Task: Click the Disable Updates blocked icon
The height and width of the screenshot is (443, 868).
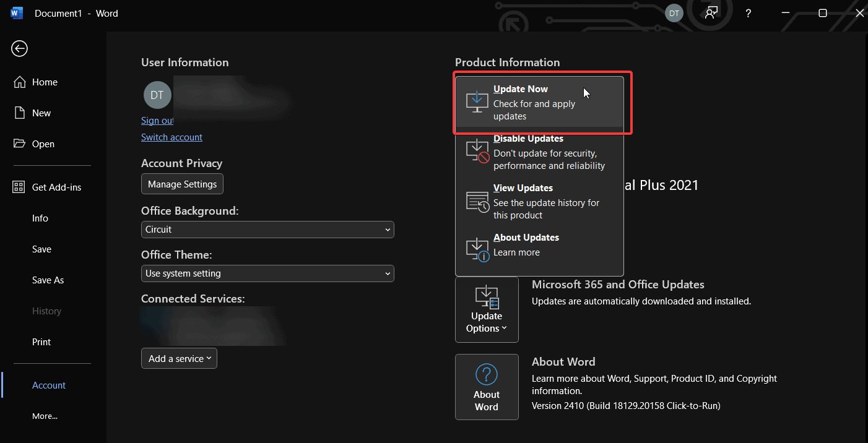Action: point(477,152)
